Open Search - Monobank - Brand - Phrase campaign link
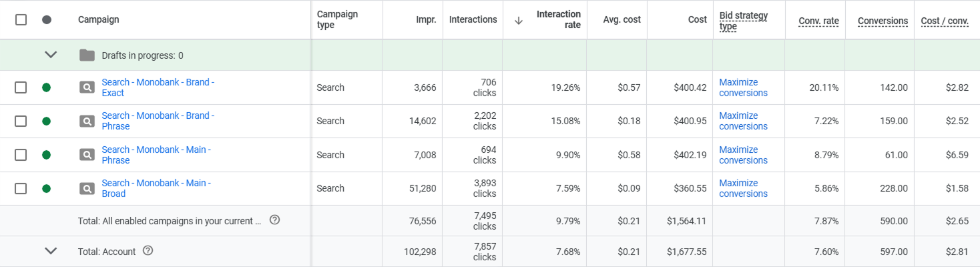The image size is (980, 267). pos(158,121)
